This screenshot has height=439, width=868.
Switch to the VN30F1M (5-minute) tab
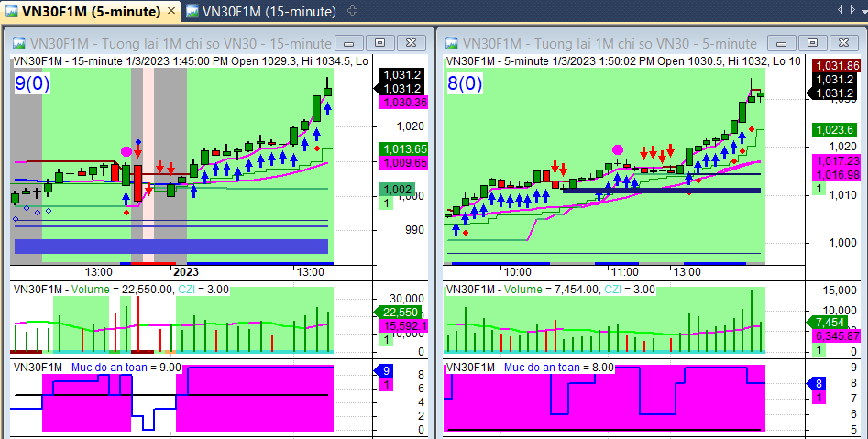90,11
